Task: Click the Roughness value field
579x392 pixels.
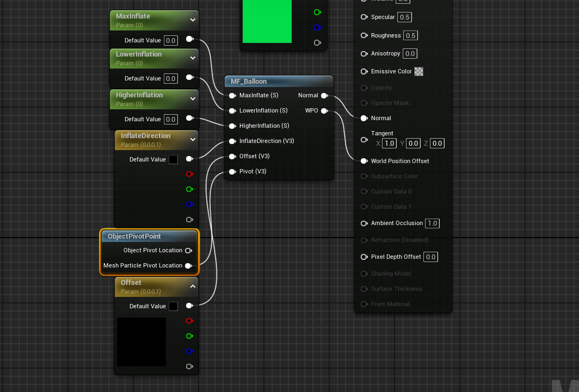Action: (411, 36)
